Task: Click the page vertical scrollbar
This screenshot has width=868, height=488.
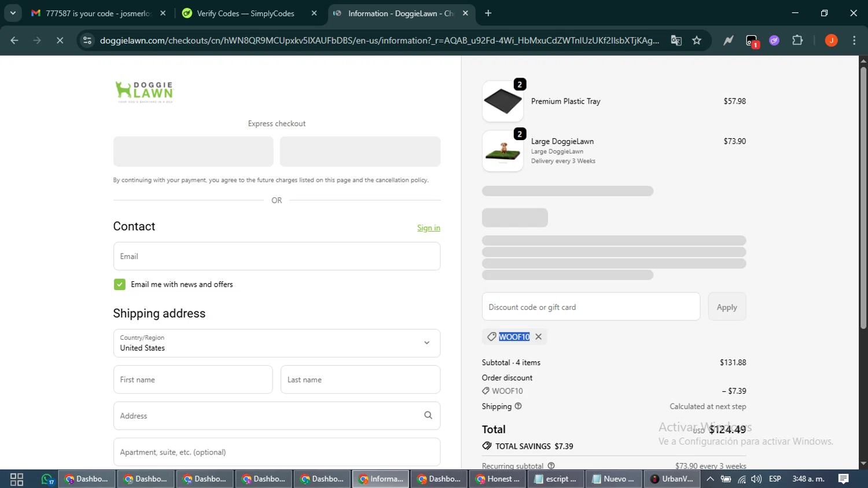Action: pos(863,197)
